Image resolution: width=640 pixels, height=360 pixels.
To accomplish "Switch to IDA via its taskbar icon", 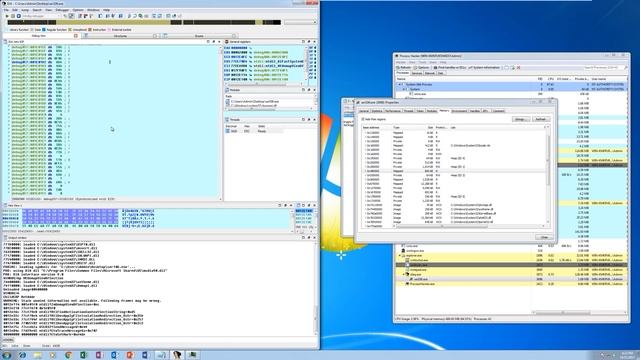I will click(x=177, y=355).
